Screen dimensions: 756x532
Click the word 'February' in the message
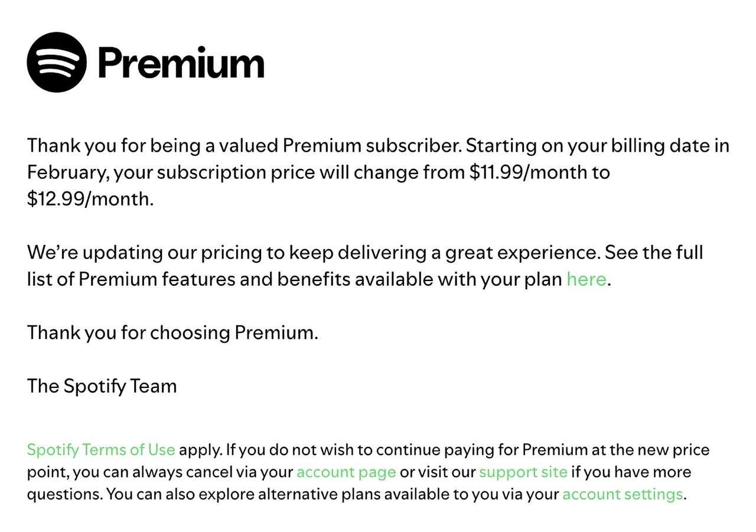[x=67, y=172]
